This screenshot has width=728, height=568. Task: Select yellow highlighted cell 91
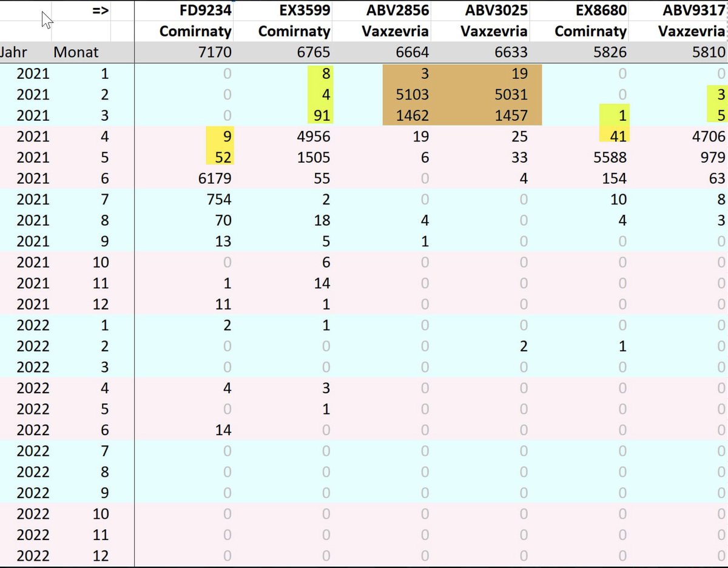[322, 116]
